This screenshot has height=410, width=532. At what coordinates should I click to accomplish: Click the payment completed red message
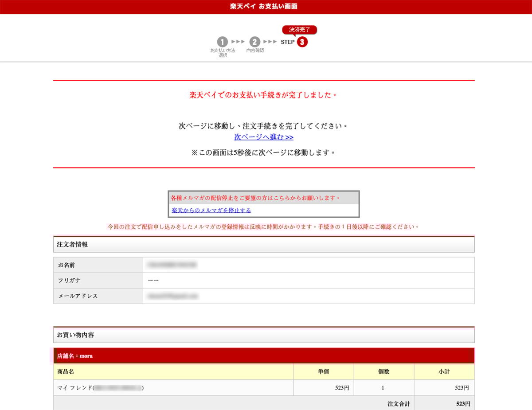tap(264, 95)
